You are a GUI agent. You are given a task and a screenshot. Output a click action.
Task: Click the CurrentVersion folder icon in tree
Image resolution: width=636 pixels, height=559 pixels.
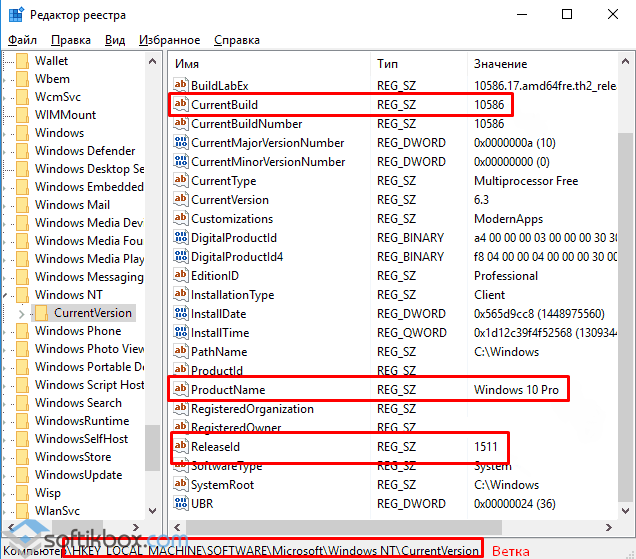click(42, 313)
